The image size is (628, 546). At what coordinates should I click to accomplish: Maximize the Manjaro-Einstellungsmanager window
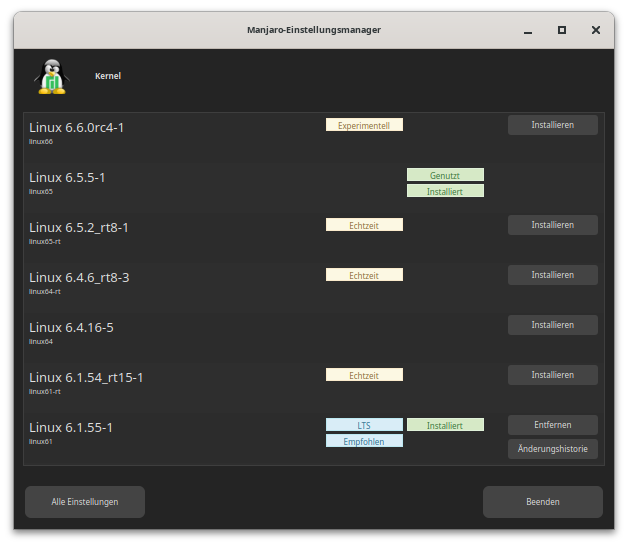point(562,30)
